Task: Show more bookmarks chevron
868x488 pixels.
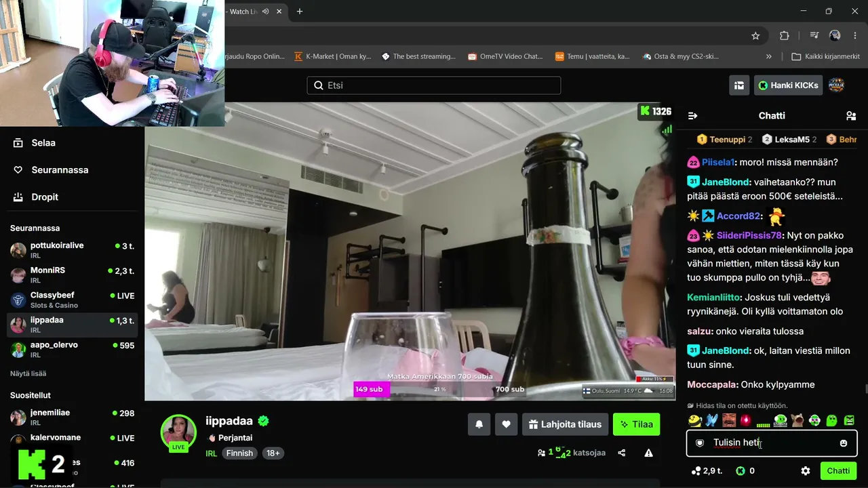Action: [768, 56]
